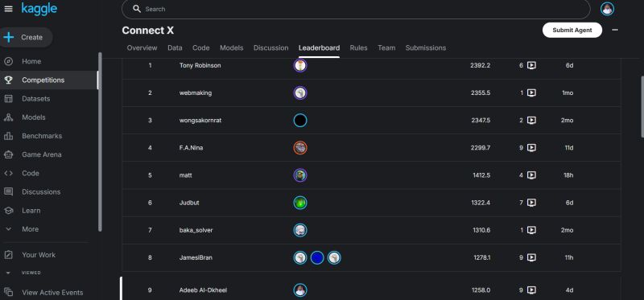
Task: Click the Submit Agent button
Action: click(x=572, y=30)
